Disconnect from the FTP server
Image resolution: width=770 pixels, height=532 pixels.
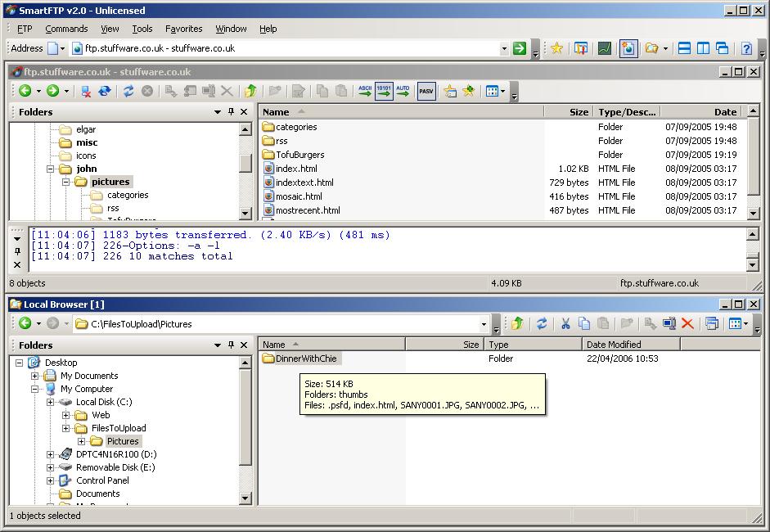click(86, 91)
